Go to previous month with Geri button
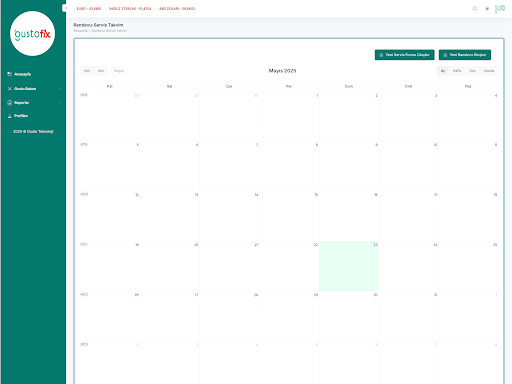The width and height of the screenshot is (512, 384). click(x=87, y=71)
